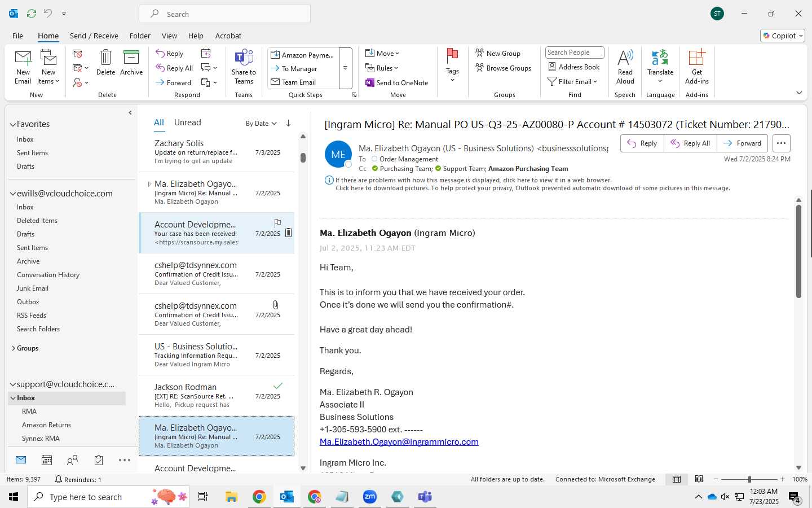Open Zoom from the taskbar

(369, 497)
